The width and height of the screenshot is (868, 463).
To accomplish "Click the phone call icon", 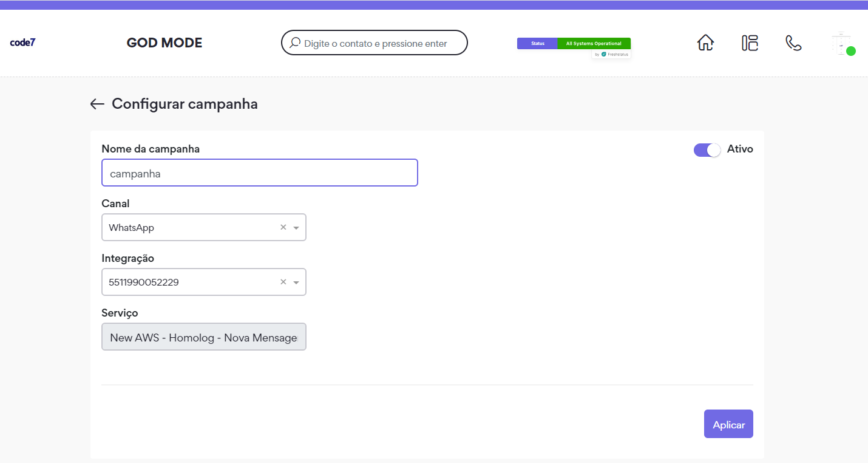I will (x=793, y=43).
